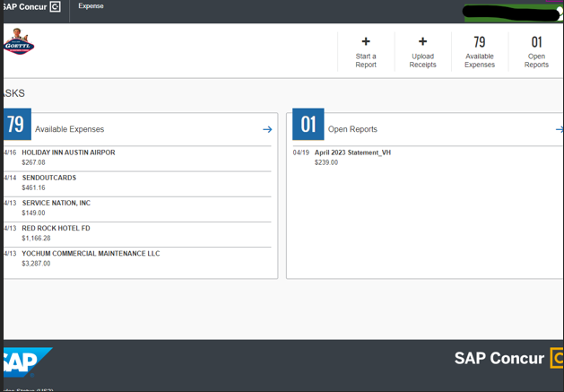Click the SAP logo in footer
Viewport: 564px width, 392px height.
(27, 362)
